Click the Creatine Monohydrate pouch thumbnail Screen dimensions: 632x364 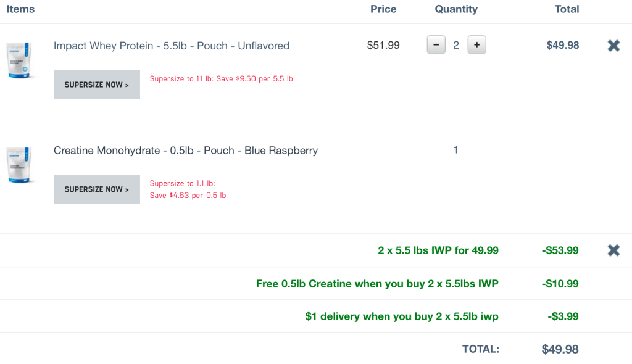tap(19, 165)
